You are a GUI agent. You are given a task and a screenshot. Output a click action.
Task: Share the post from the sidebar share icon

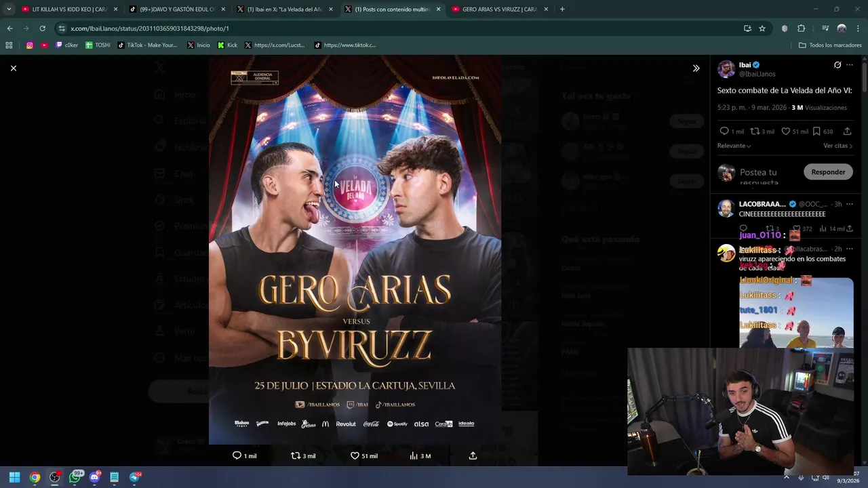click(x=847, y=131)
